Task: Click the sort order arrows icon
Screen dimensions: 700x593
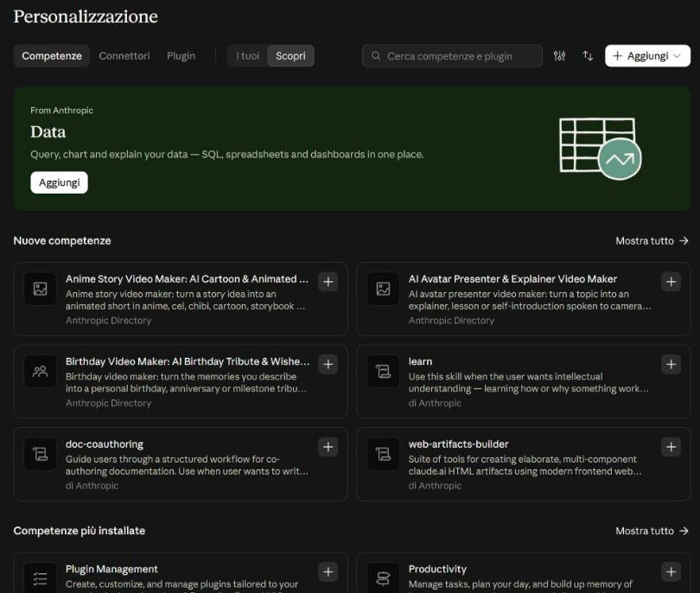Action: click(588, 56)
